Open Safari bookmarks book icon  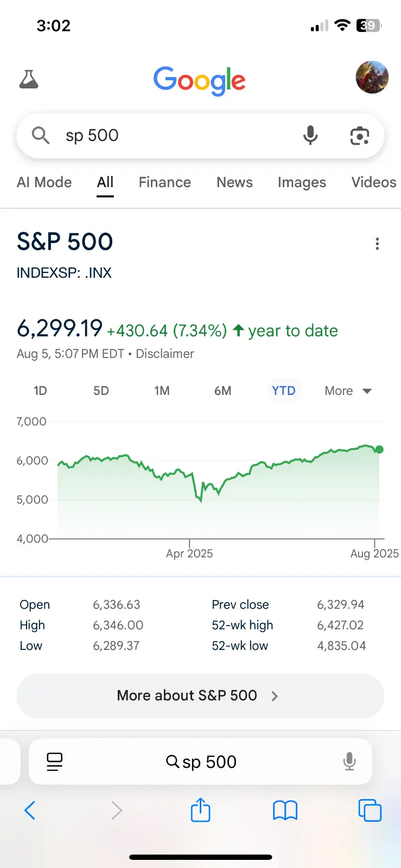pos(285,810)
